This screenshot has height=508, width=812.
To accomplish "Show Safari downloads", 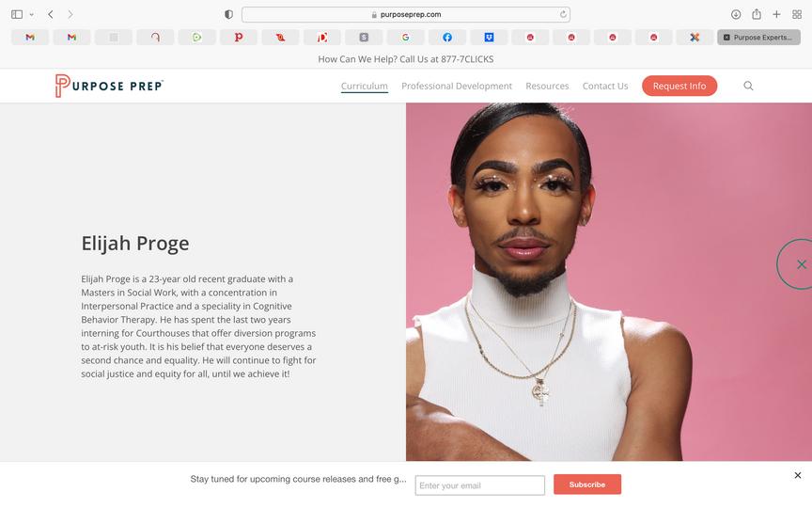I will click(736, 14).
